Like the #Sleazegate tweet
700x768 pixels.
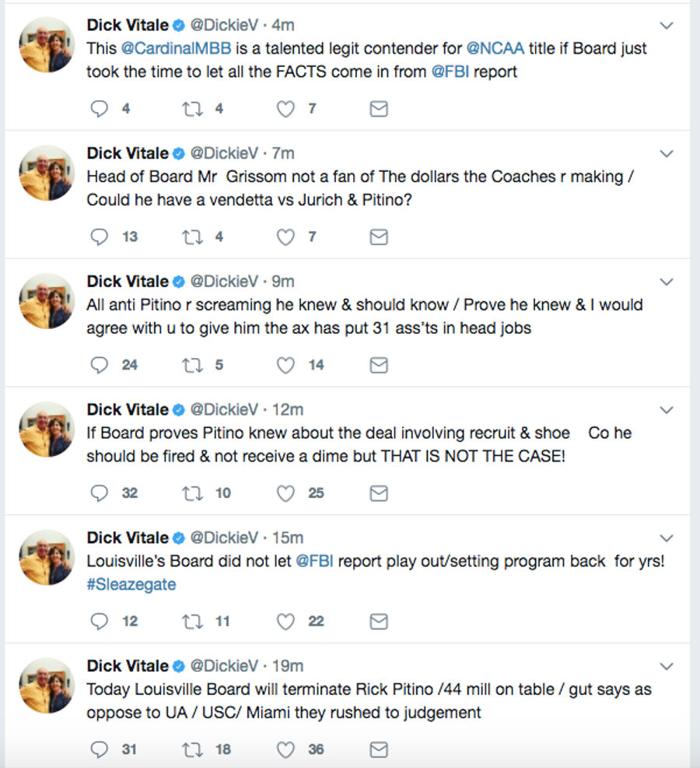click(286, 622)
